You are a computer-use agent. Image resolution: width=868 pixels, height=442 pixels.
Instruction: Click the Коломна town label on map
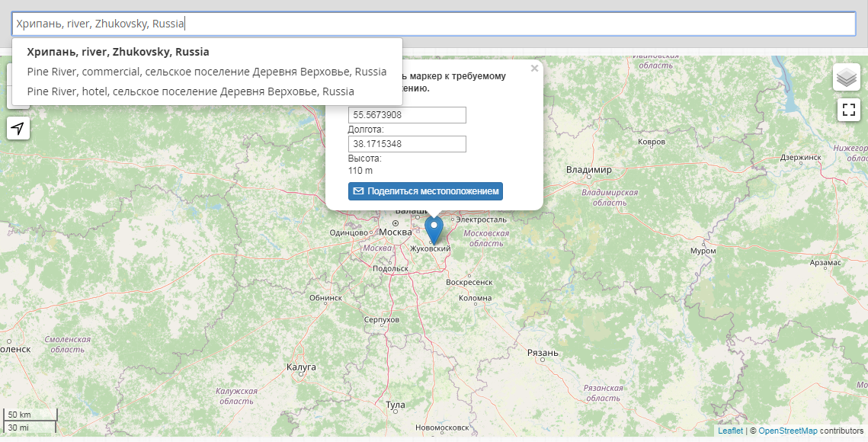[x=475, y=298]
